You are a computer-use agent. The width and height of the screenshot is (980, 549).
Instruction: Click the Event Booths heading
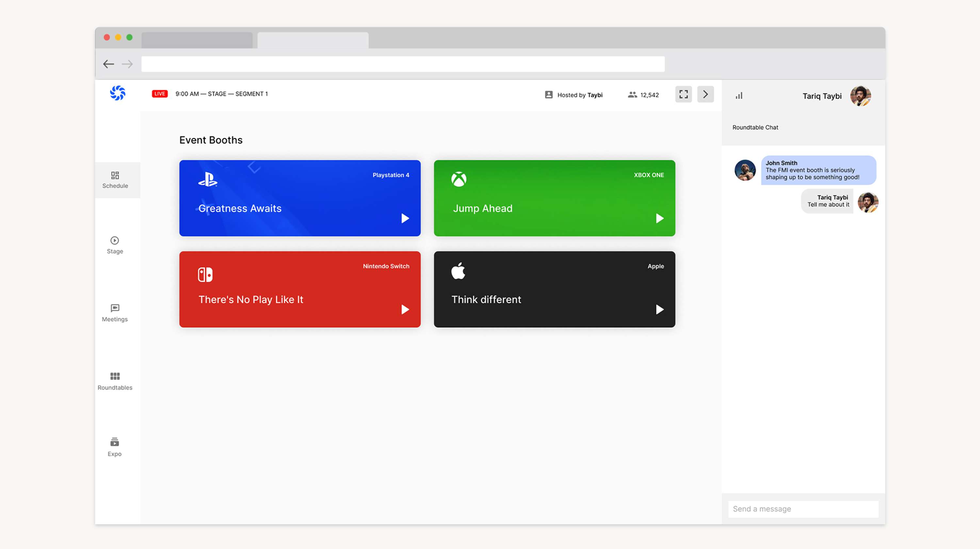(211, 140)
